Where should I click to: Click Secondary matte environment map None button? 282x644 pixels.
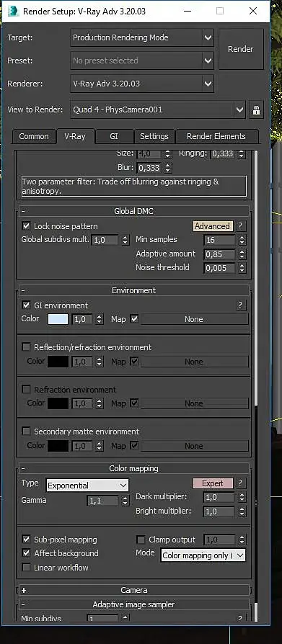point(194,446)
